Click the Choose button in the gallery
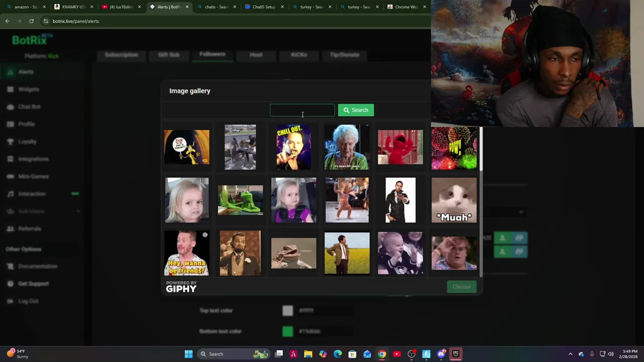The width and height of the screenshot is (644, 362). 461,287
